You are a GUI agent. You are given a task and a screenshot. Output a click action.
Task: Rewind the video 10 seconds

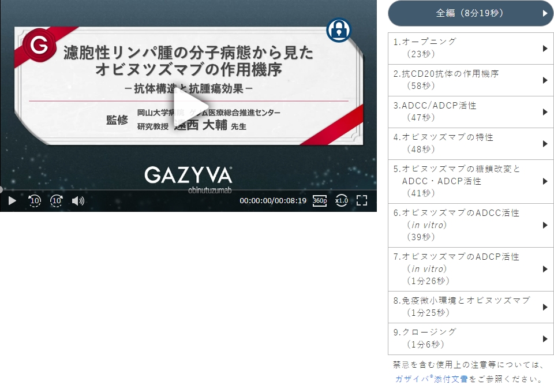point(35,200)
